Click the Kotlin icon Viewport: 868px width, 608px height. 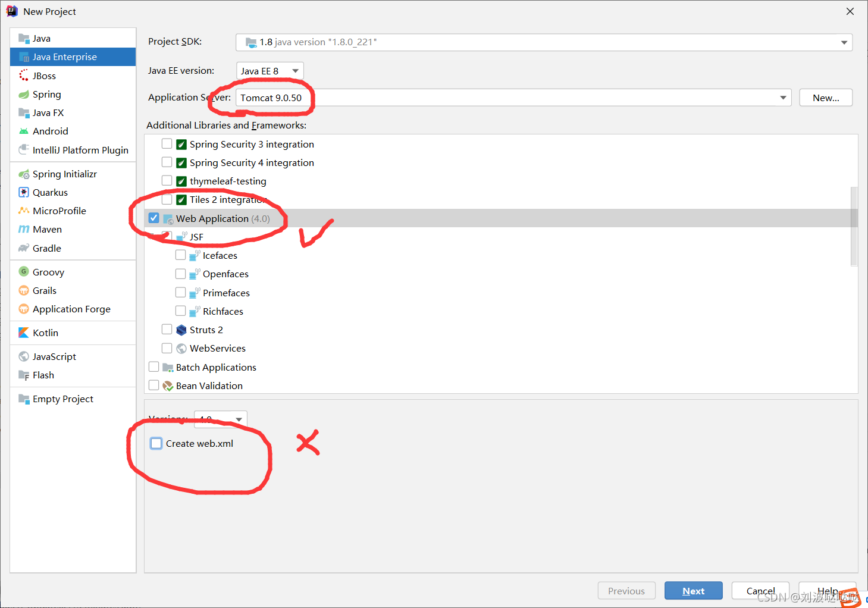24,333
